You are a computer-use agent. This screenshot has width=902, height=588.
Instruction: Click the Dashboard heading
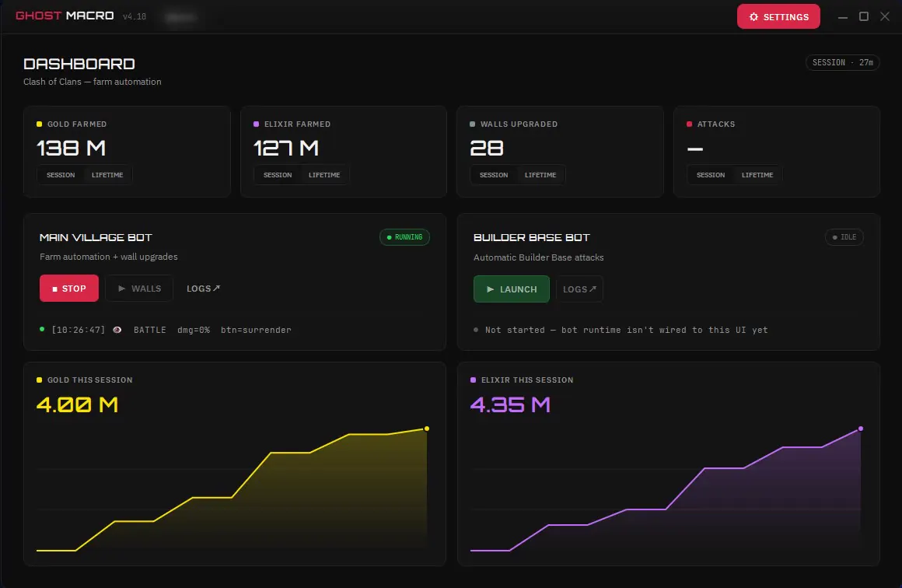(x=79, y=63)
